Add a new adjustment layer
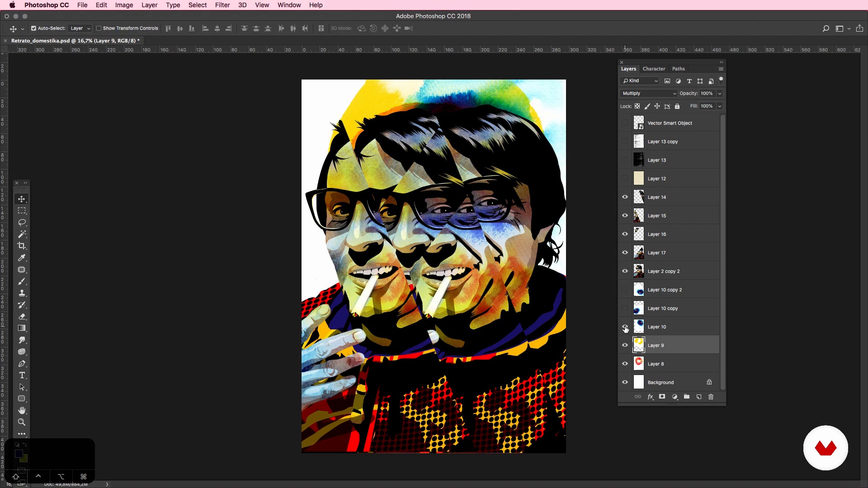 click(x=675, y=397)
